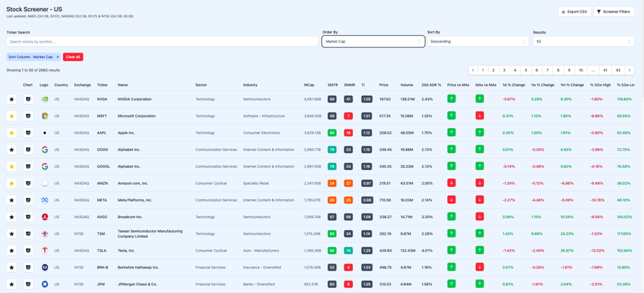Click the Export CSV button
The width and height of the screenshot is (644, 293).
[x=574, y=12]
